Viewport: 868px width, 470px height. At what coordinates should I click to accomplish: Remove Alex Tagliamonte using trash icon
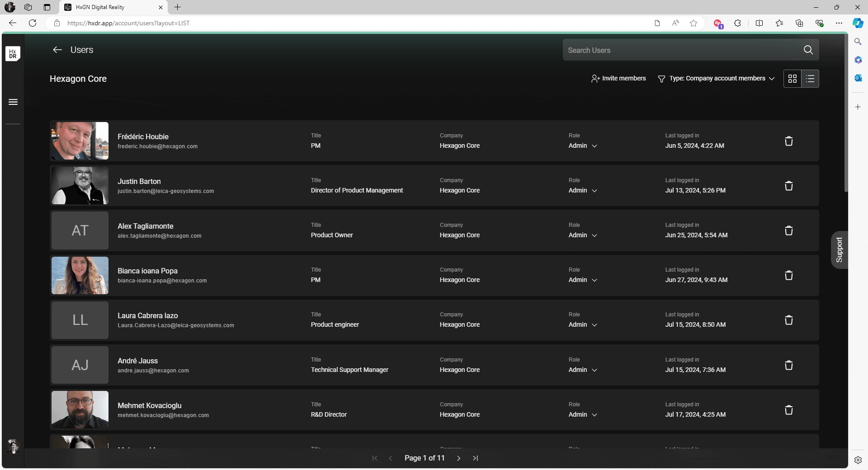(x=788, y=231)
